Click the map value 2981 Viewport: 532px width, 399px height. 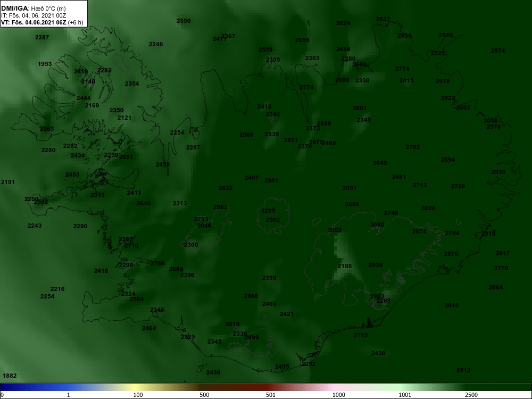click(271, 180)
